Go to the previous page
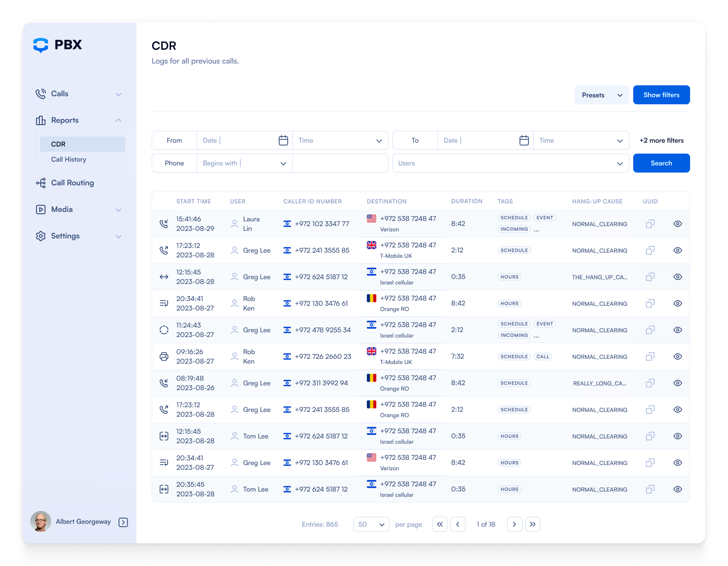 click(x=458, y=524)
